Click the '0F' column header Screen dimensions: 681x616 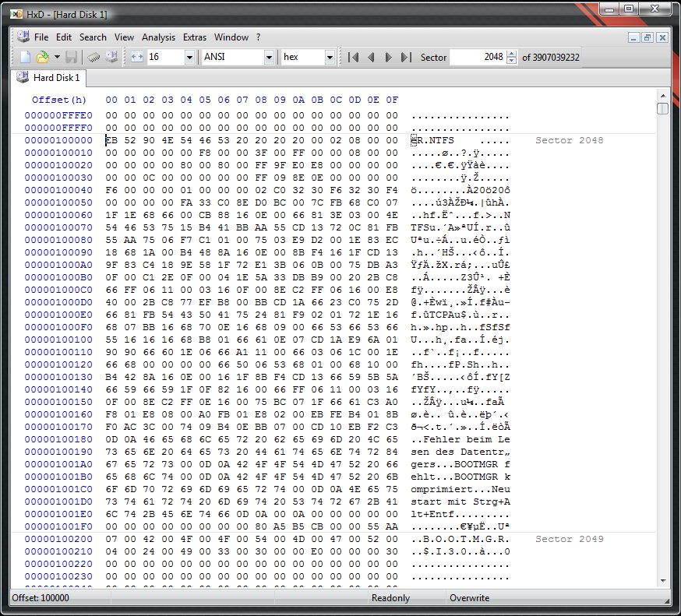pyautogui.click(x=392, y=100)
